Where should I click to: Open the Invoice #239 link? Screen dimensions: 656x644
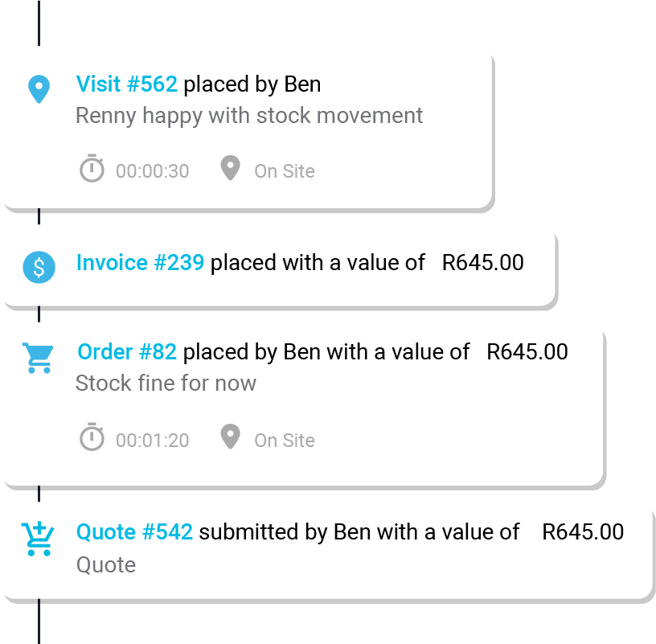tap(141, 262)
